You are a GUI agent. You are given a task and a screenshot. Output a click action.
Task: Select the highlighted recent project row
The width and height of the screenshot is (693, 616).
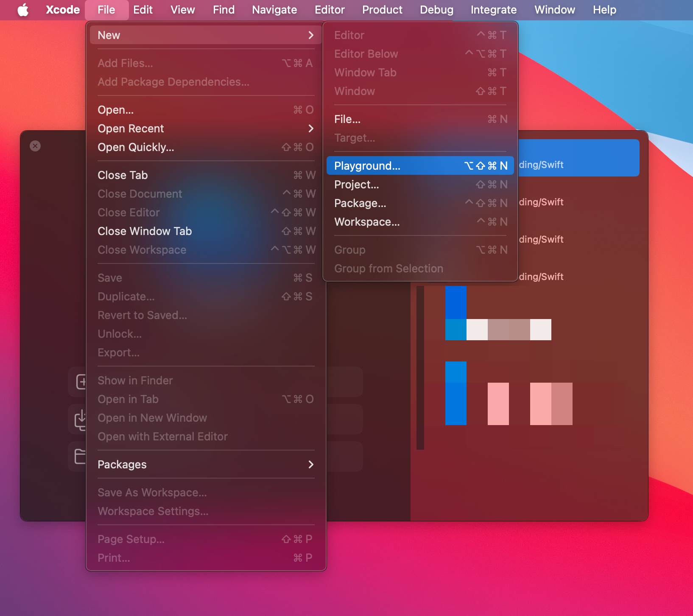pos(578,158)
